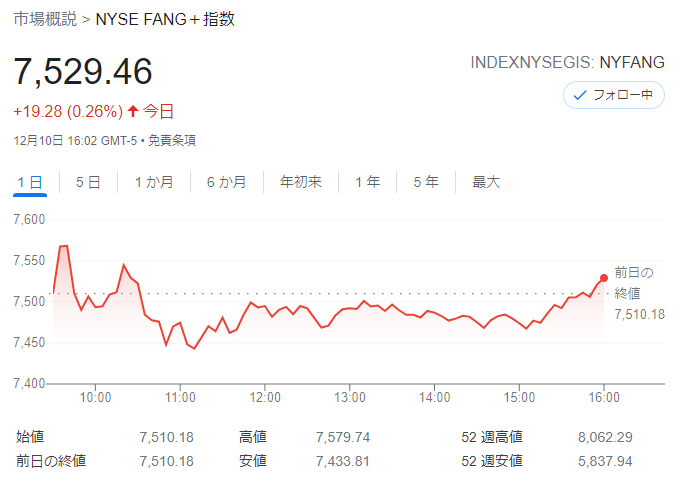
Task: Toggle the フォロー中 follow button
Action: (613, 95)
